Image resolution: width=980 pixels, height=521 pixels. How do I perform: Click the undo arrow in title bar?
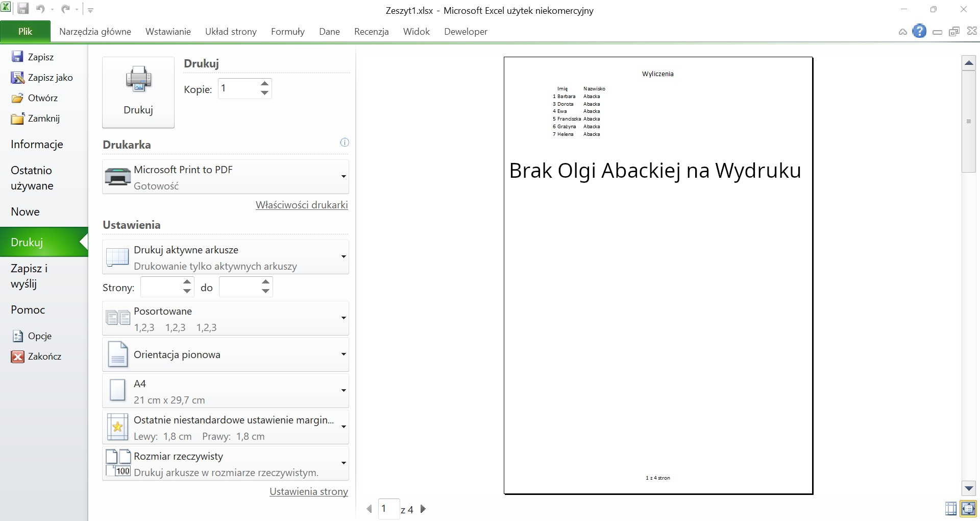click(40, 9)
